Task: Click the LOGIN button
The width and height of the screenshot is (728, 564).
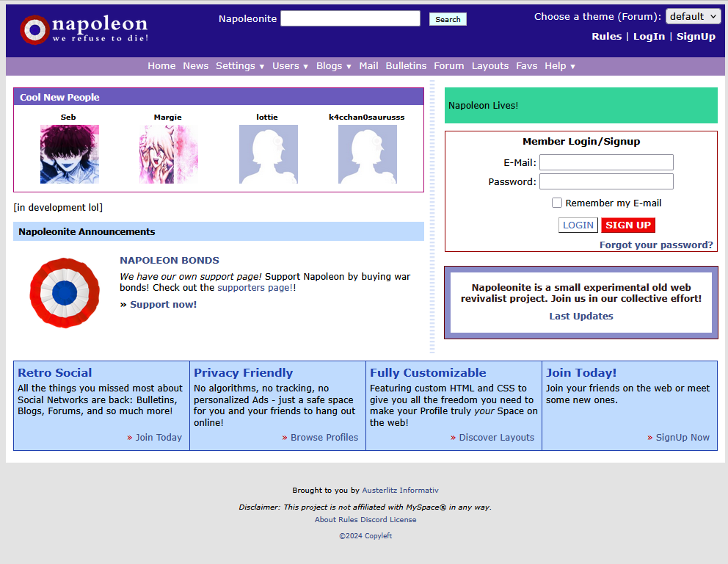Action: point(578,225)
